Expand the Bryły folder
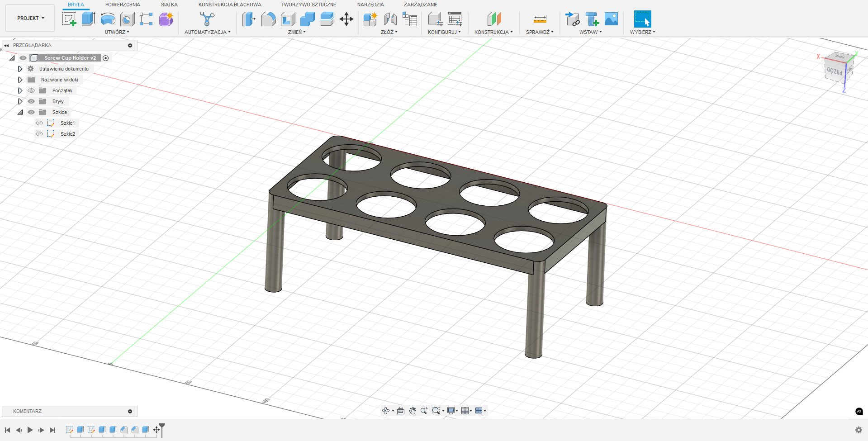 click(20, 101)
